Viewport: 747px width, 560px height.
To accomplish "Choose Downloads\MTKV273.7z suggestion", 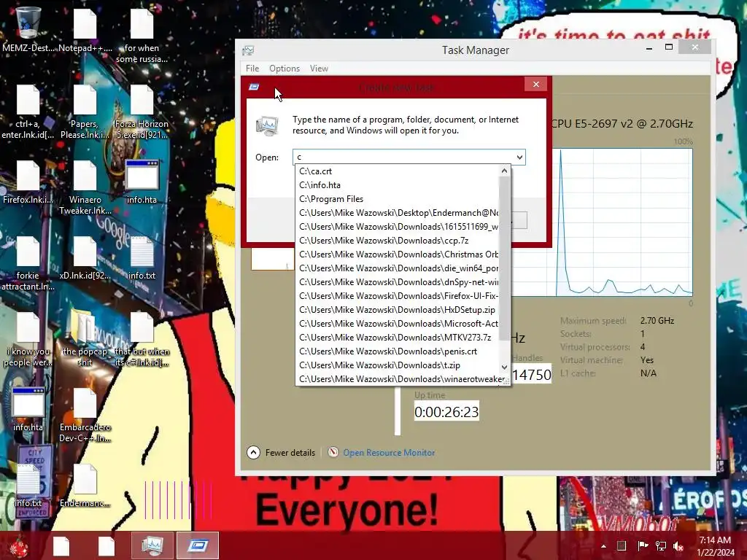I will pos(398,337).
